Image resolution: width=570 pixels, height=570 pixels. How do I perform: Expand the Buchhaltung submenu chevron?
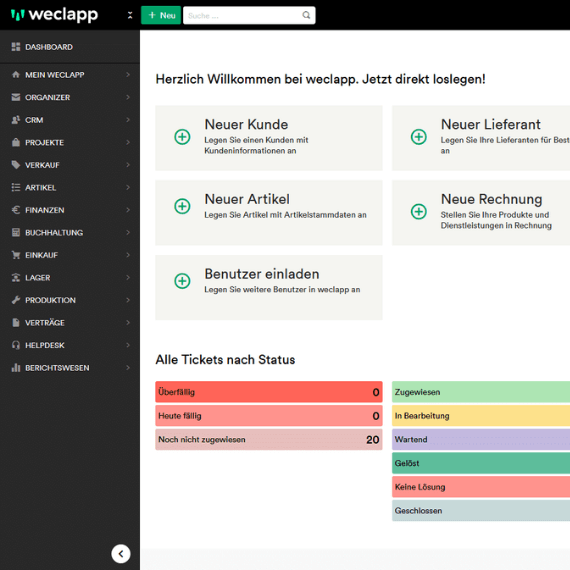click(x=128, y=233)
